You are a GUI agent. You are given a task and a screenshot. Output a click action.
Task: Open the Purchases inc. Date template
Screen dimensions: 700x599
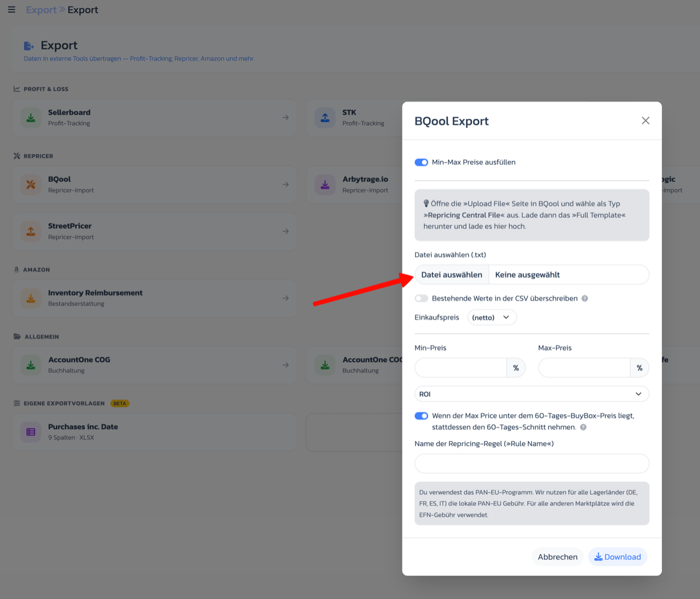coord(155,432)
